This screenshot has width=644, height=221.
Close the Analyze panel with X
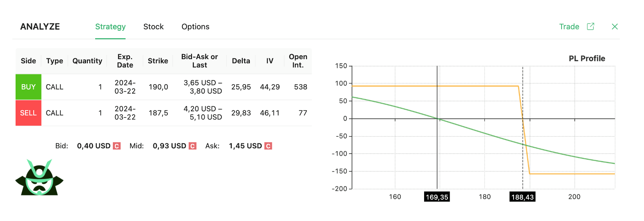614,27
